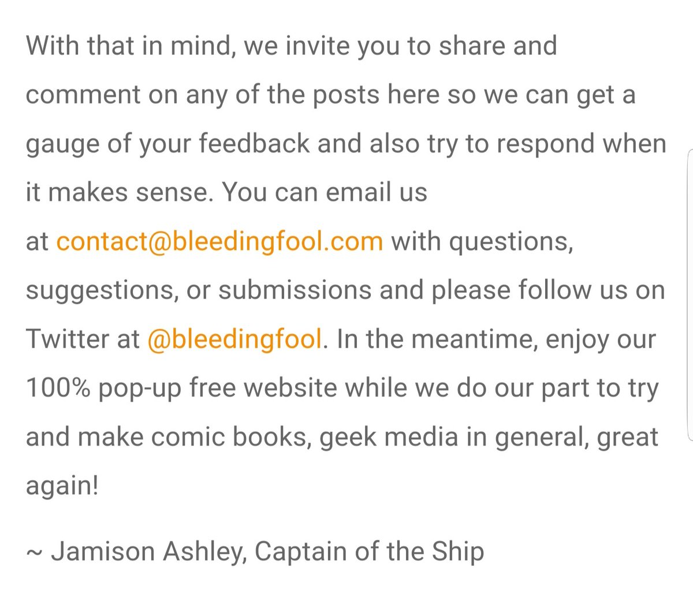Image resolution: width=693 pixels, height=616 pixels.
Task: Click the word 'again!' ending the paragraph
Action: pyautogui.click(x=62, y=486)
